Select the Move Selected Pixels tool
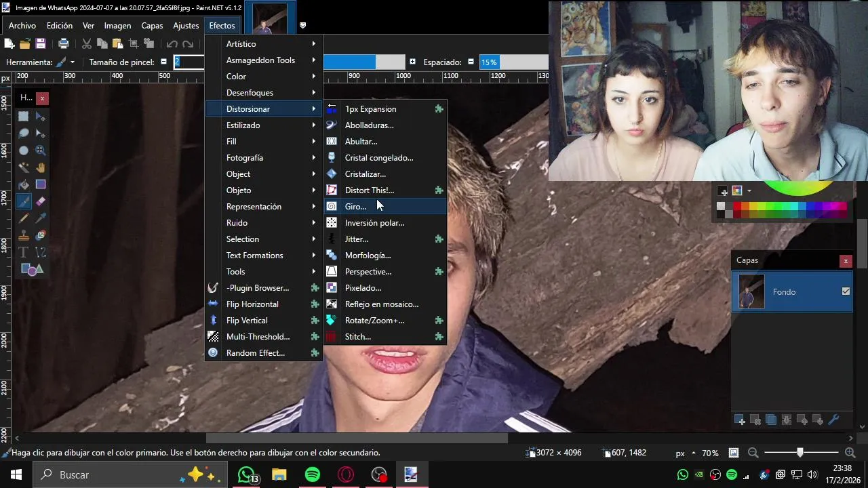The height and width of the screenshot is (488, 868). [x=41, y=117]
